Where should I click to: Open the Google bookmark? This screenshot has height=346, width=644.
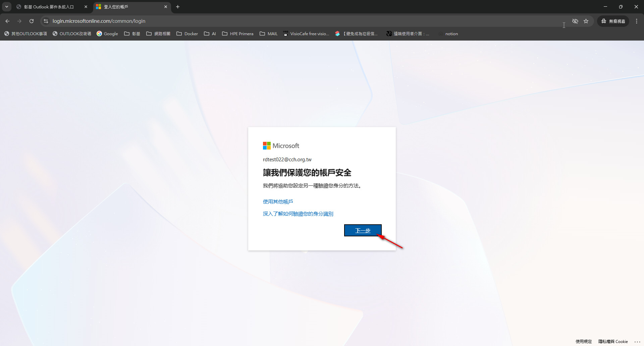point(107,34)
